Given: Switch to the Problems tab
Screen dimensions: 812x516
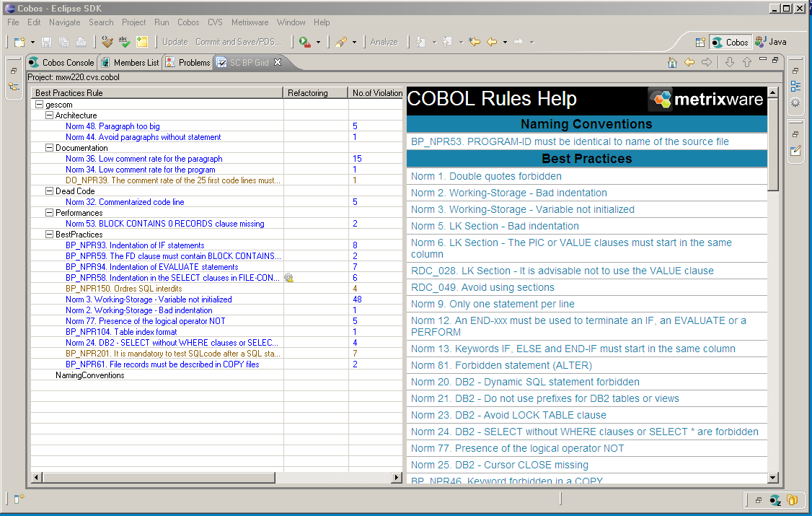Looking at the screenshot, I should tap(188, 63).
